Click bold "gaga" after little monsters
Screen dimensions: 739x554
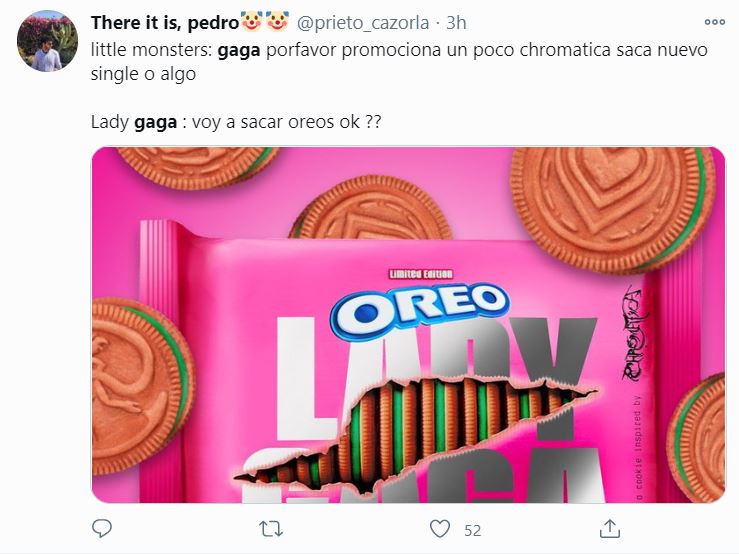point(238,50)
